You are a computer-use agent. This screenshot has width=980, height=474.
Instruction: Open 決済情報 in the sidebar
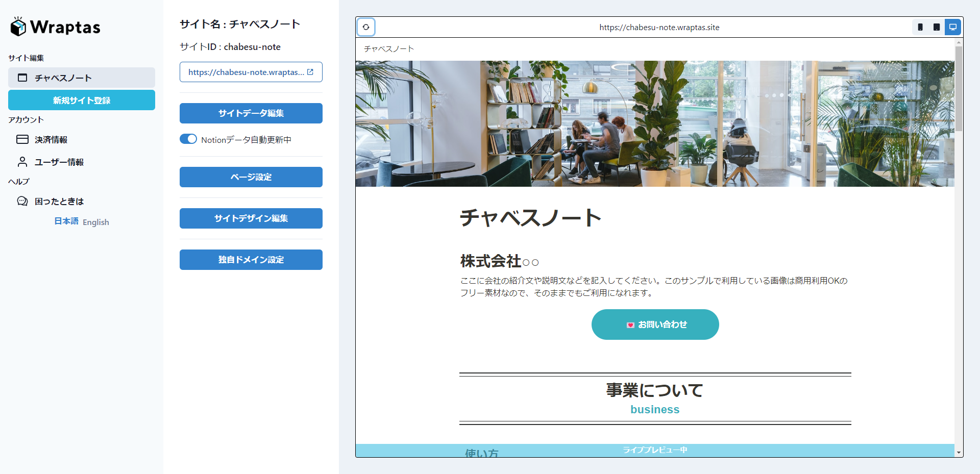pos(82,139)
